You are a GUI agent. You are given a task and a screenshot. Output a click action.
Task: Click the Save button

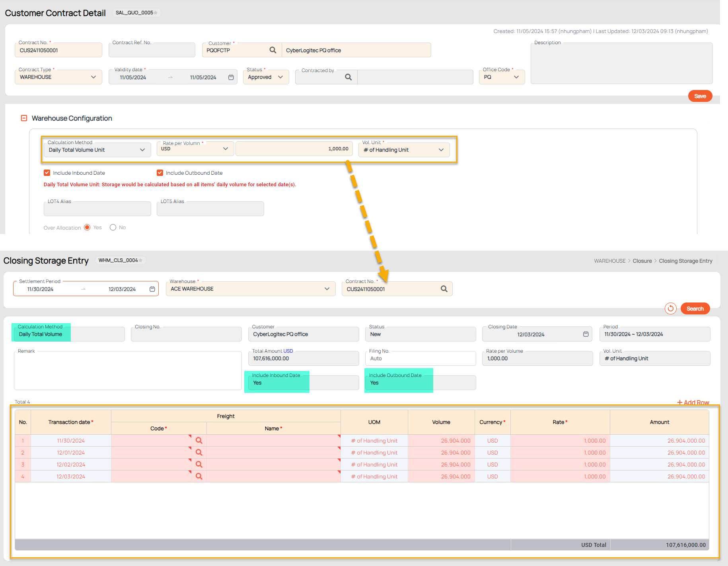pos(700,96)
